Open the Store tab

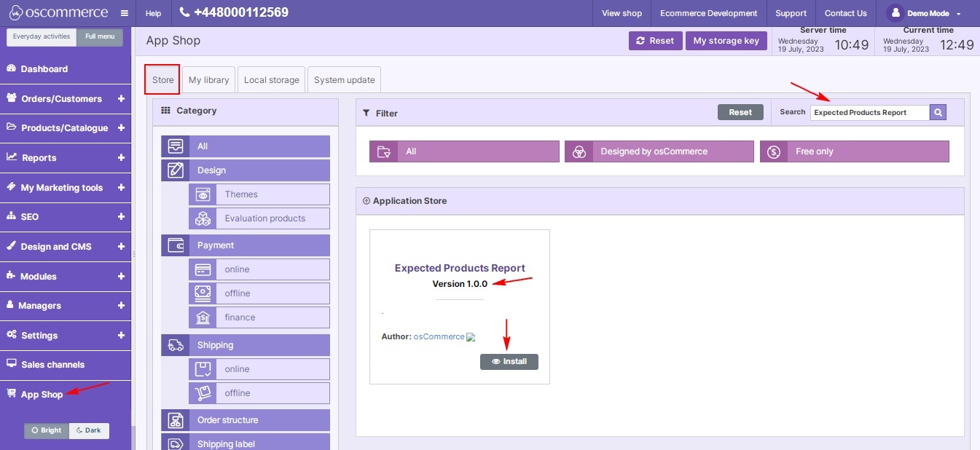click(x=163, y=80)
